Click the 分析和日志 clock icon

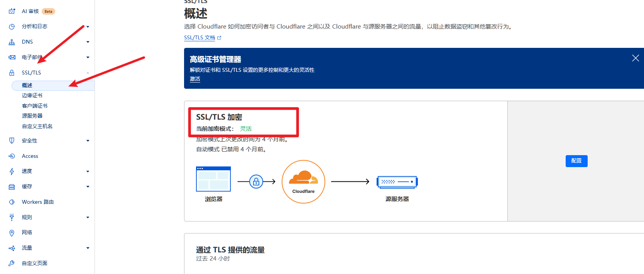[x=12, y=27]
